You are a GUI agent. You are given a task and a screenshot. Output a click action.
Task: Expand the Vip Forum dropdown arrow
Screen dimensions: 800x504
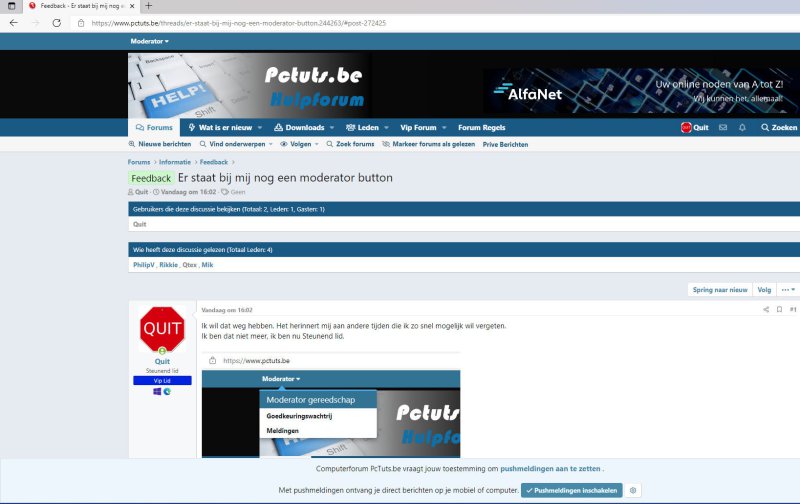click(x=444, y=128)
